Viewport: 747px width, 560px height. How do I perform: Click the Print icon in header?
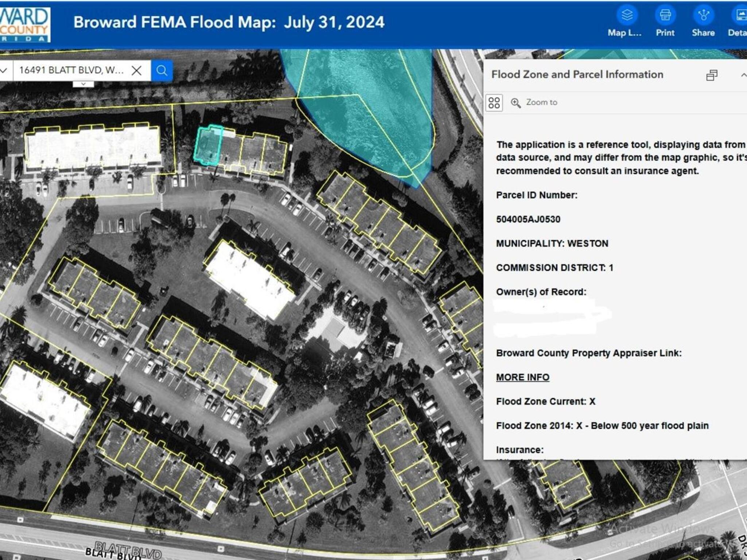(x=665, y=16)
